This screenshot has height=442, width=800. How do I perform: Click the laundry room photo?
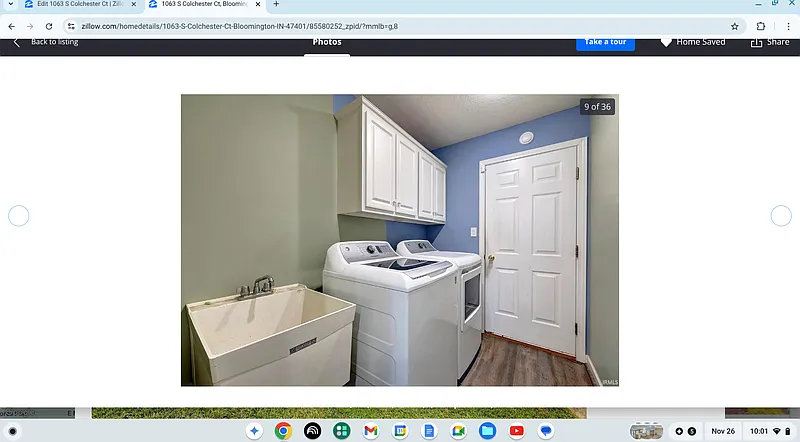(400, 240)
